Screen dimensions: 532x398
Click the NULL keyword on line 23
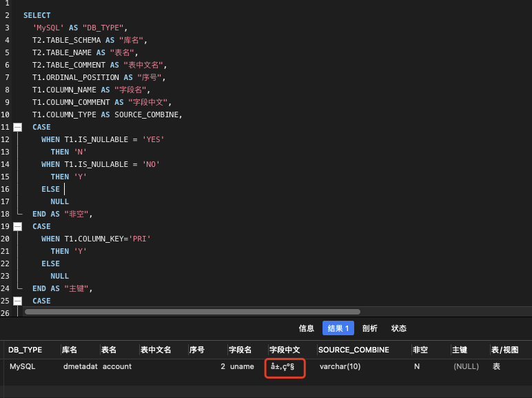click(60, 276)
